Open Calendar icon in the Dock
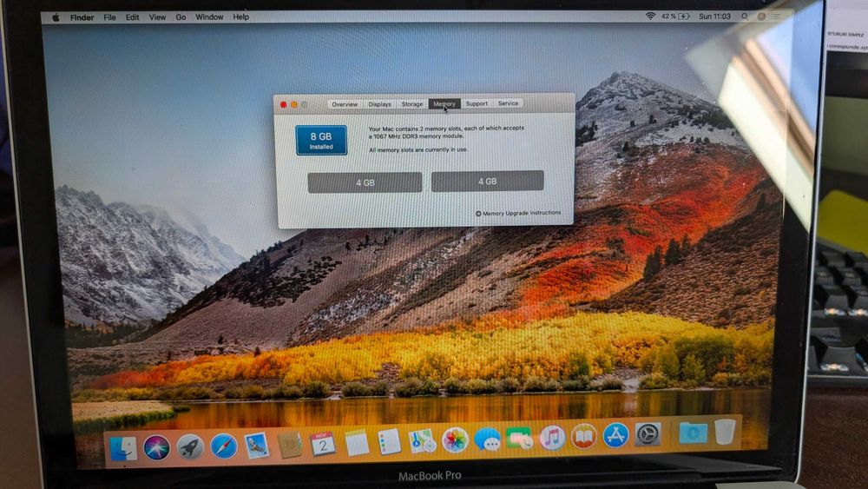Screen dimensions: 868x489 click(323, 444)
